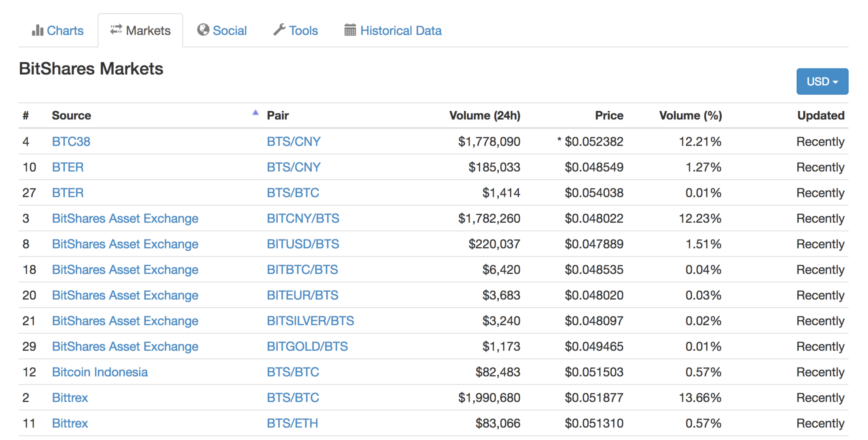Open the Bitcoin Indonesia exchange link
The image size is (868, 440).
coord(100,372)
